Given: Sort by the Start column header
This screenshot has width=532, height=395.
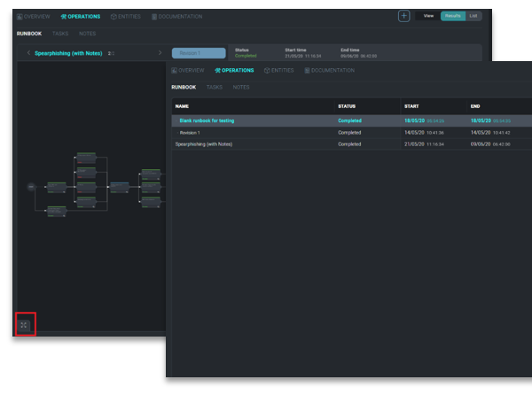Looking at the screenshot, I should pyautogui.click(x=411, y=105).
